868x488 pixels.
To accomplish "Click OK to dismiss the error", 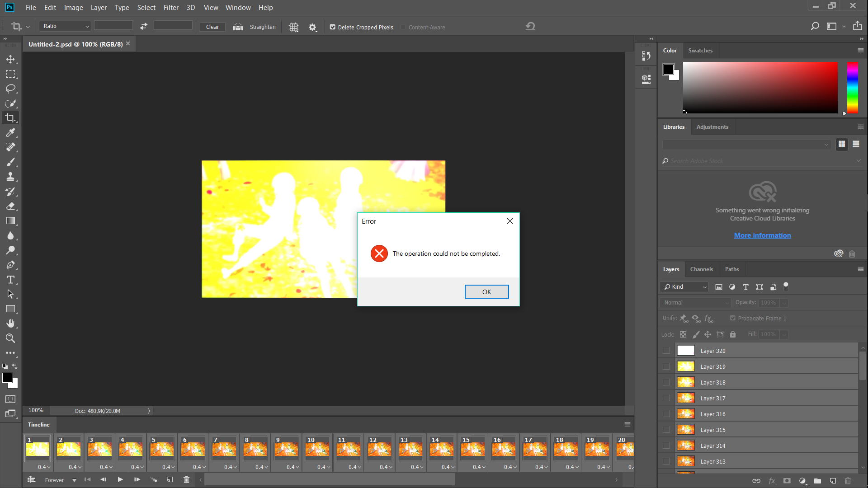I will coord(486,291).
